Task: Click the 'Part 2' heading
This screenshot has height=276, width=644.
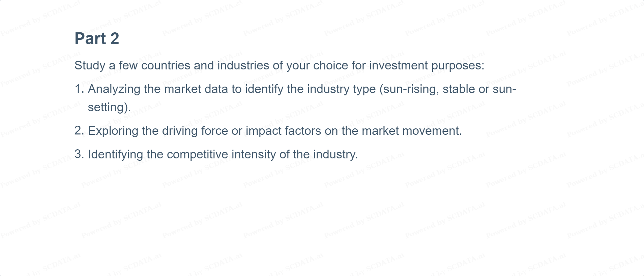Action: click(x=97, y=38)
